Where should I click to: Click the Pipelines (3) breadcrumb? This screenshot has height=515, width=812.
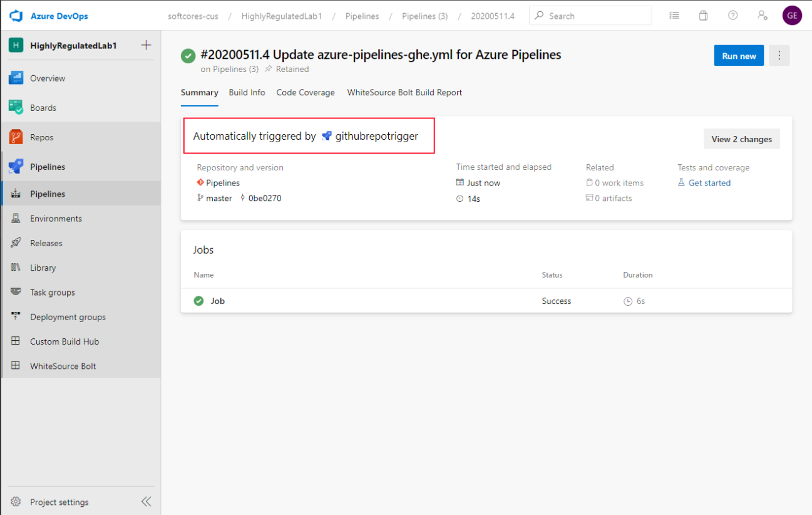click(x=424, y=16)
